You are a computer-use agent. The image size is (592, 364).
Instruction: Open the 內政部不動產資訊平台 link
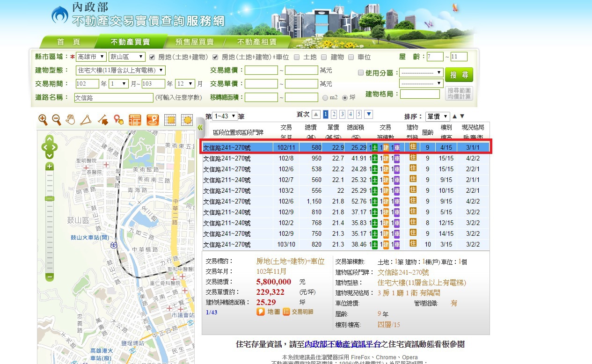coord(342,344)
